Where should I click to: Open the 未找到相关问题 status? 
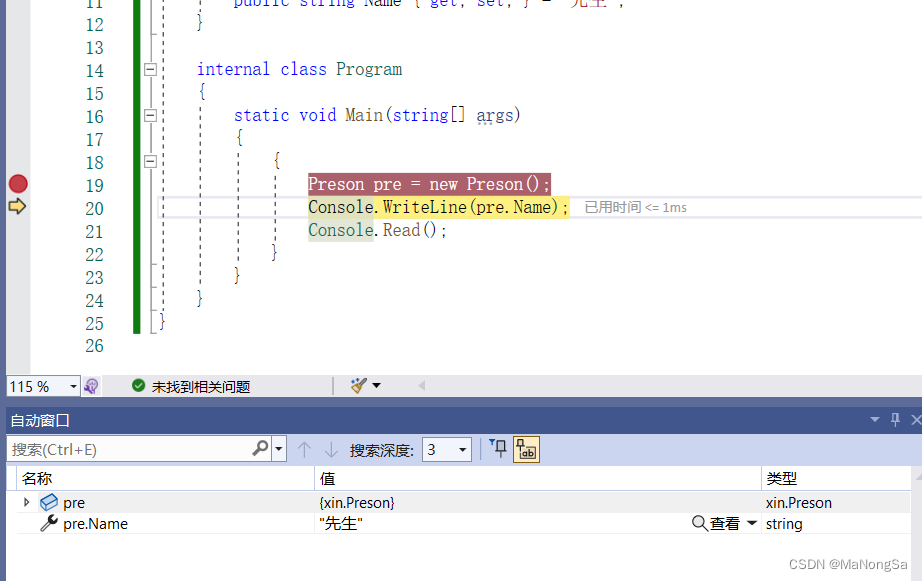tap(201, 386)
